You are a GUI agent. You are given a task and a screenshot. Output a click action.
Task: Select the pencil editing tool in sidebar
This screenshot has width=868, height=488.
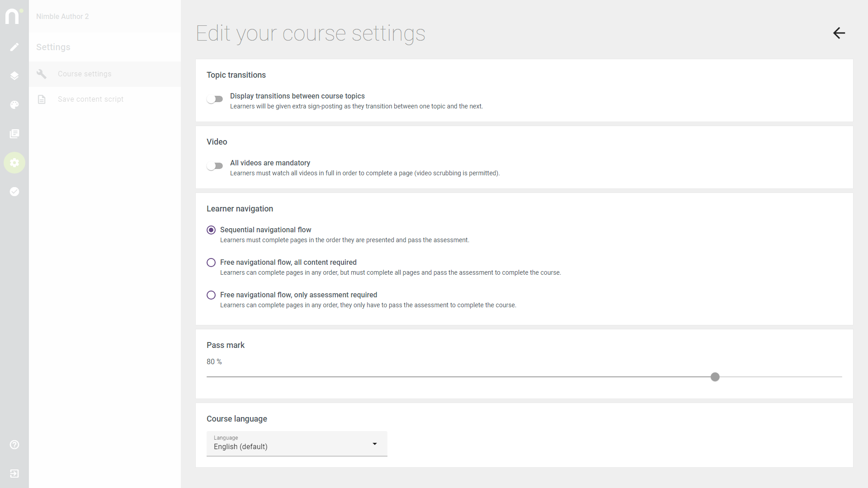coord(14,47)
